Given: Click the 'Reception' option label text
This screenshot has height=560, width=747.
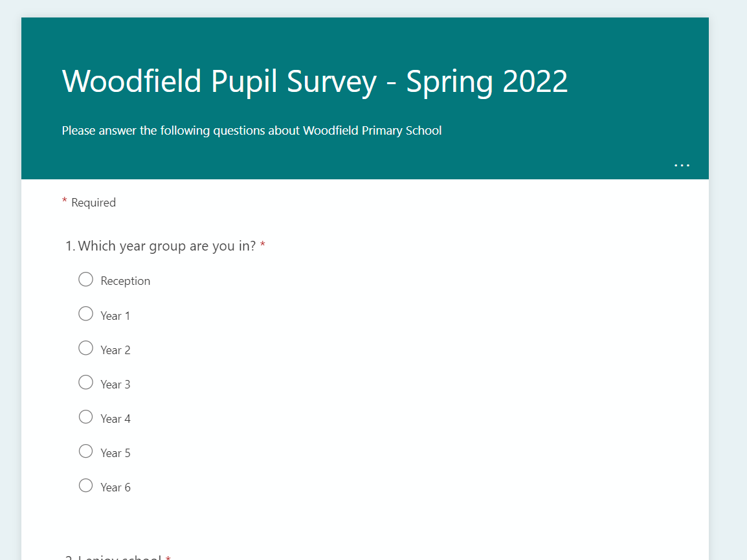Looking at the screenshot, I should pyautogui.click(x=126, y=281).
